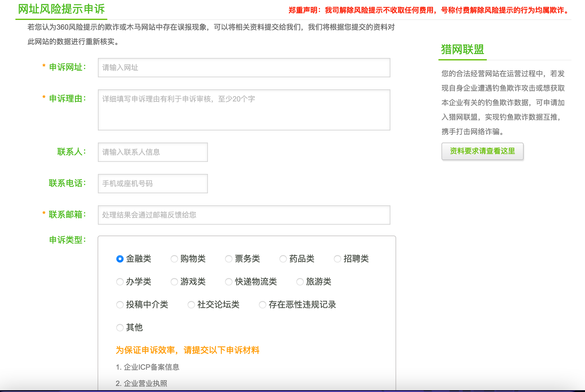The width and height of the screenshot is (585, 392).
Task: Focus the 联系邮箱 input field
Action: coord(244,215)
